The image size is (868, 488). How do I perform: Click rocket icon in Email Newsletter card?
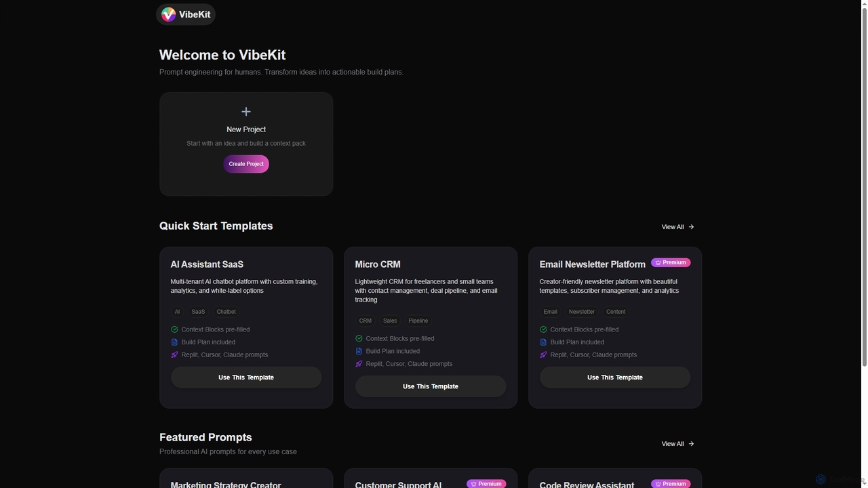tap(543, 355)
